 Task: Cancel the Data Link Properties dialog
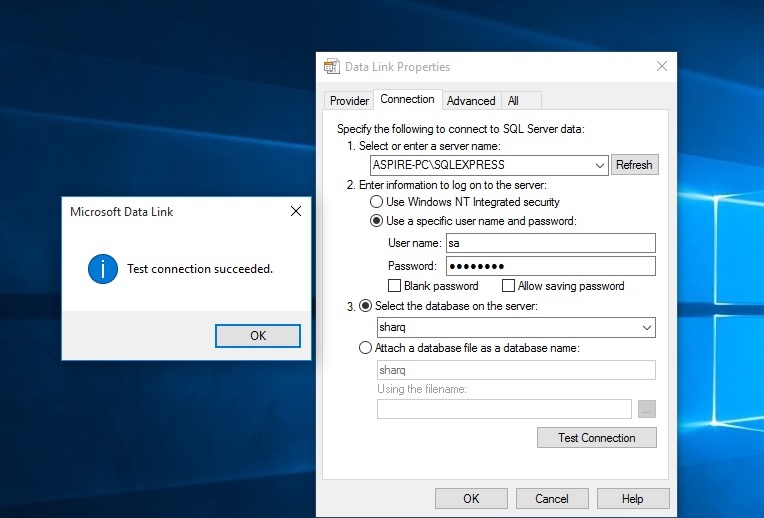tap(552, 499)
